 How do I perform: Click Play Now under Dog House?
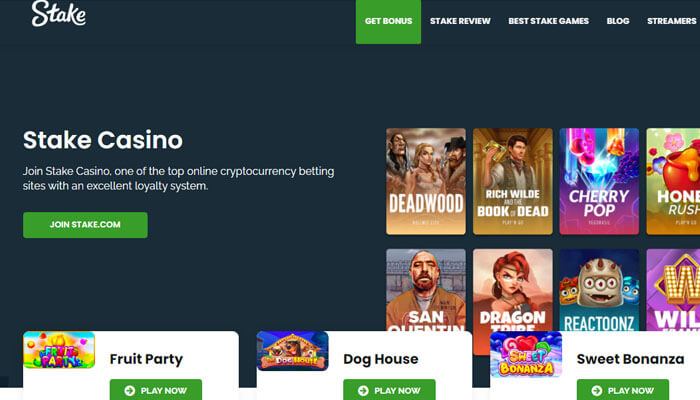coord(389,390)
